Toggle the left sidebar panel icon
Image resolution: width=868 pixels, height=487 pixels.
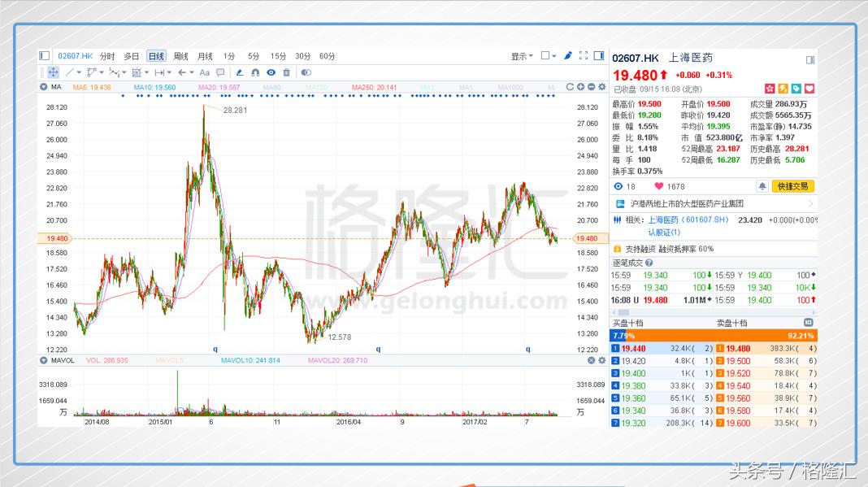pyautogui.click(x=44, y=56)
